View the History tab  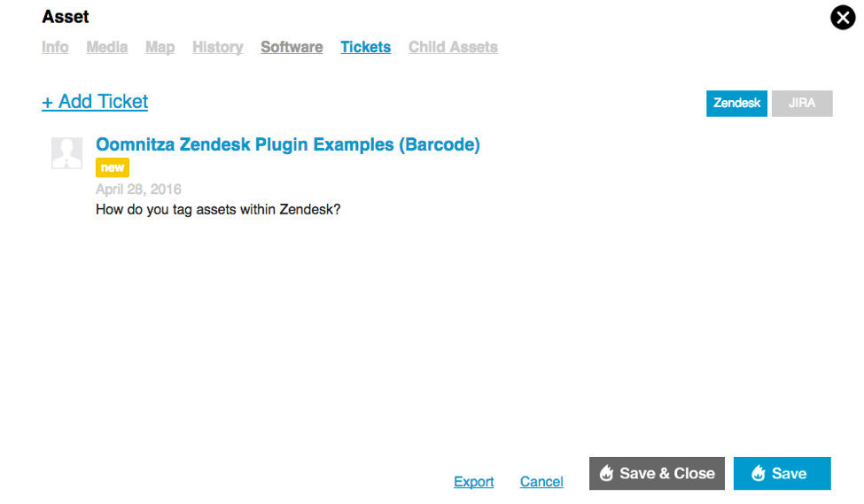tap(217, 47)
